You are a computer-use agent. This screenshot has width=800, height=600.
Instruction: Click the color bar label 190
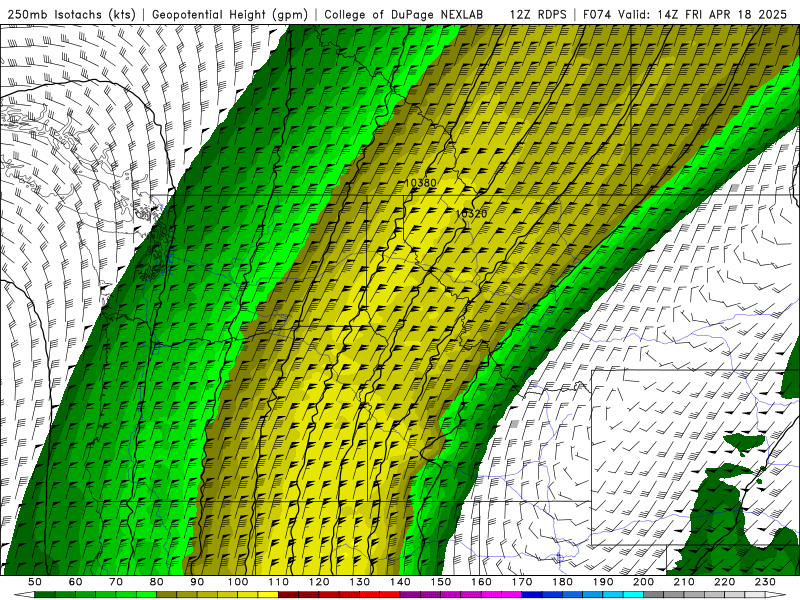[603, 582]
